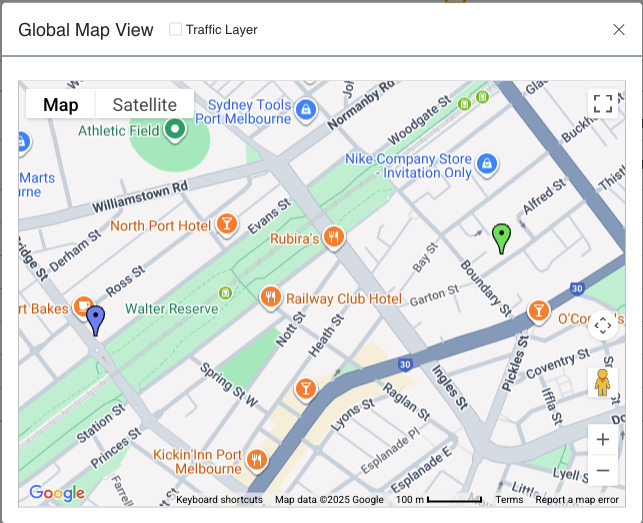Click the Railway Club Hotel label
This screenshot has height=523, width=643.
pos(344,299)
